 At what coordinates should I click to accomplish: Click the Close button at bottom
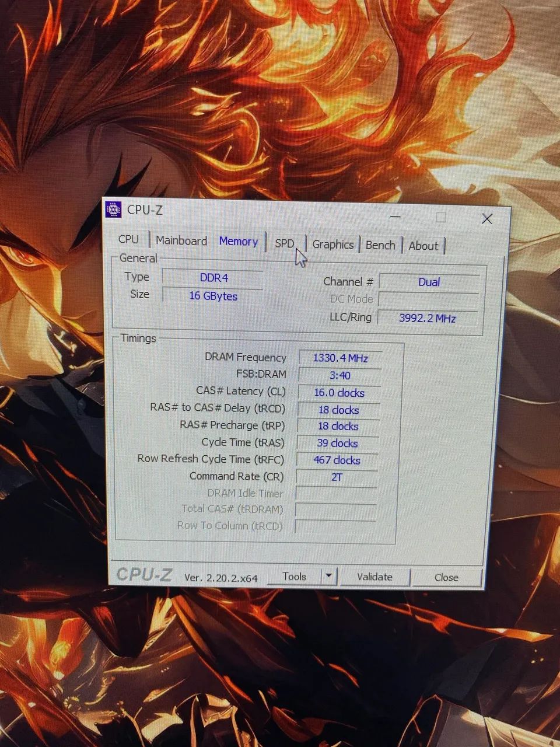(x=446, y=578)
